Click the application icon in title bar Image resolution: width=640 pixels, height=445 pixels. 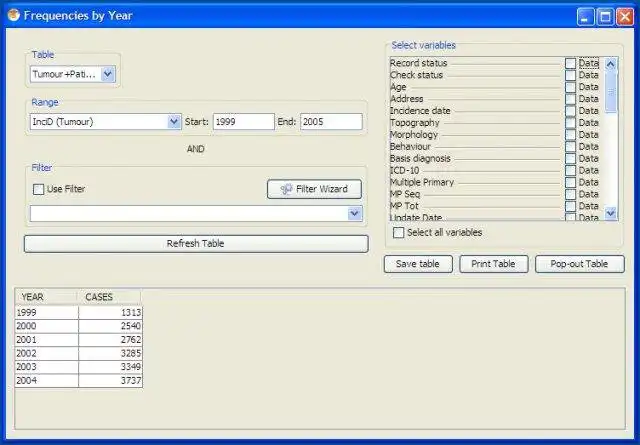(x=13, y=15)
